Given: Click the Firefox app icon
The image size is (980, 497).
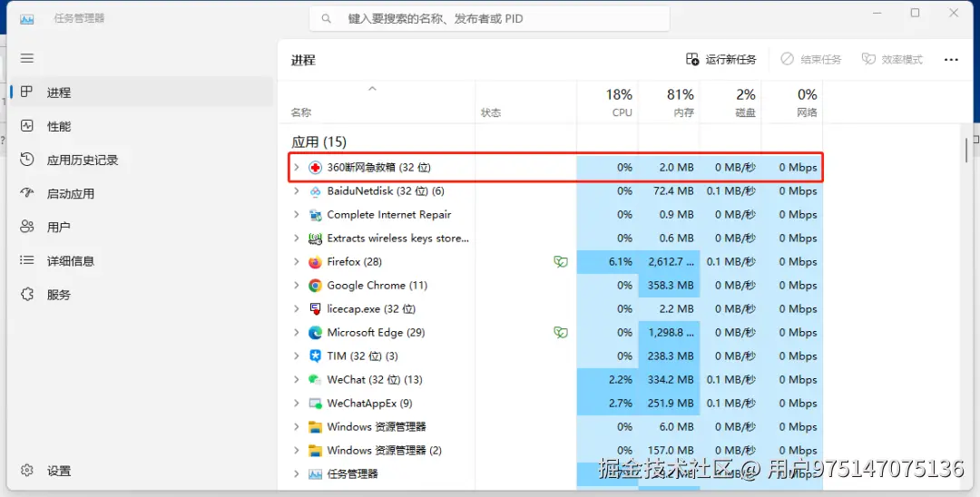Looking at the screenshot, I should (x=315, y=261).
